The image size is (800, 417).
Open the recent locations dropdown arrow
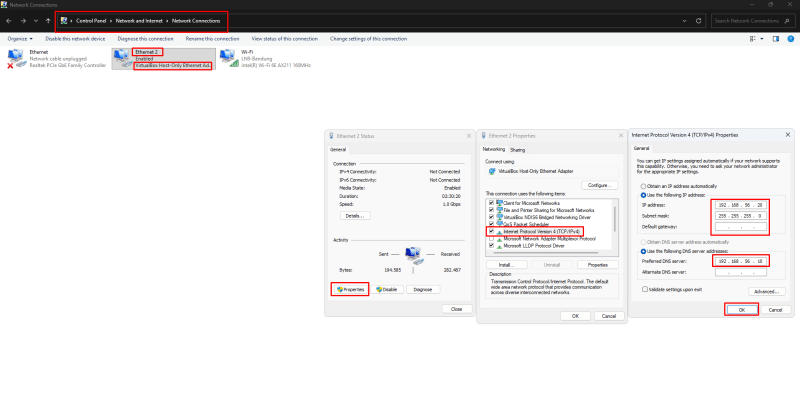point(36,21)
